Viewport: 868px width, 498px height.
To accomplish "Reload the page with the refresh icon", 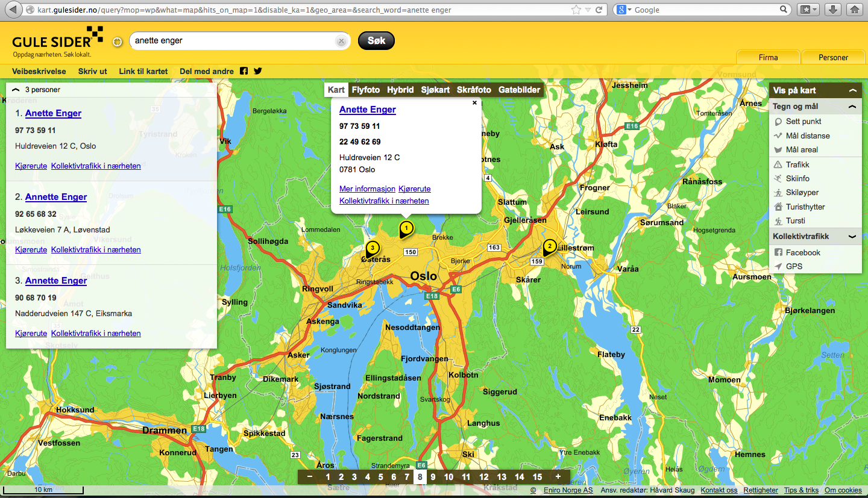I will coord(599,10).
